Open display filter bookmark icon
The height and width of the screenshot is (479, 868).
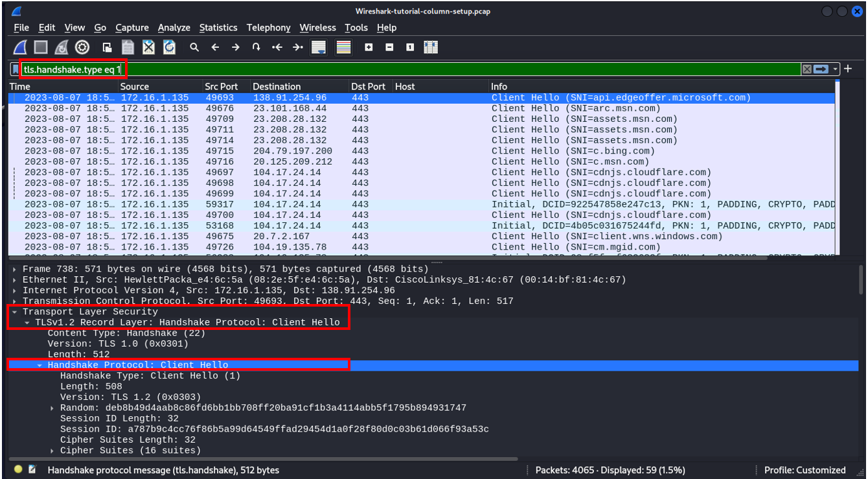pos(16,69)
